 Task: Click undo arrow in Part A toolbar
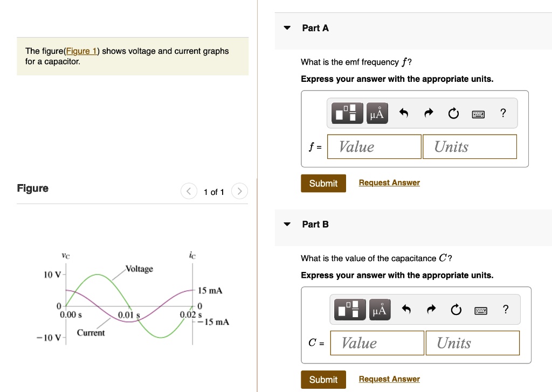[x=404, y=113]
